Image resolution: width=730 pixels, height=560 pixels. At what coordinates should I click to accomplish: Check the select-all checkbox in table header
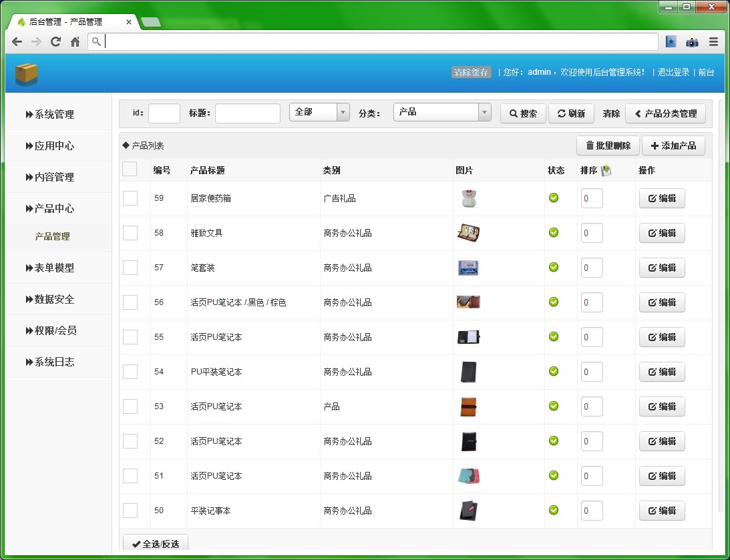pos(130,169)
